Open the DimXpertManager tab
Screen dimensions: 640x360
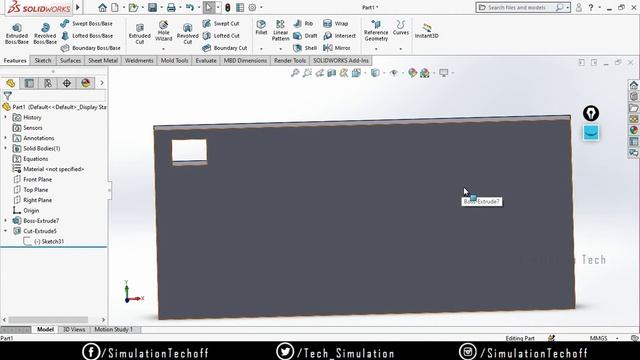pyautogui.click(x=67, y=83)
